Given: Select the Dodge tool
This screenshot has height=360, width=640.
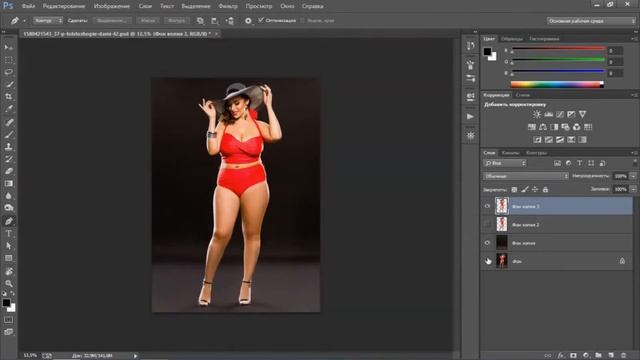Looking at the screenshot, I should tap(8, 208).
